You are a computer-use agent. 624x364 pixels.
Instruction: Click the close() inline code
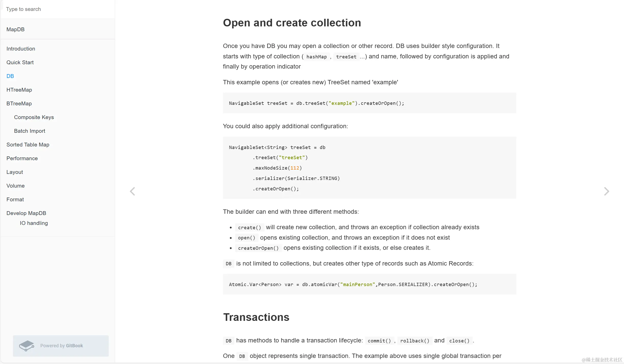coord(459,341)
